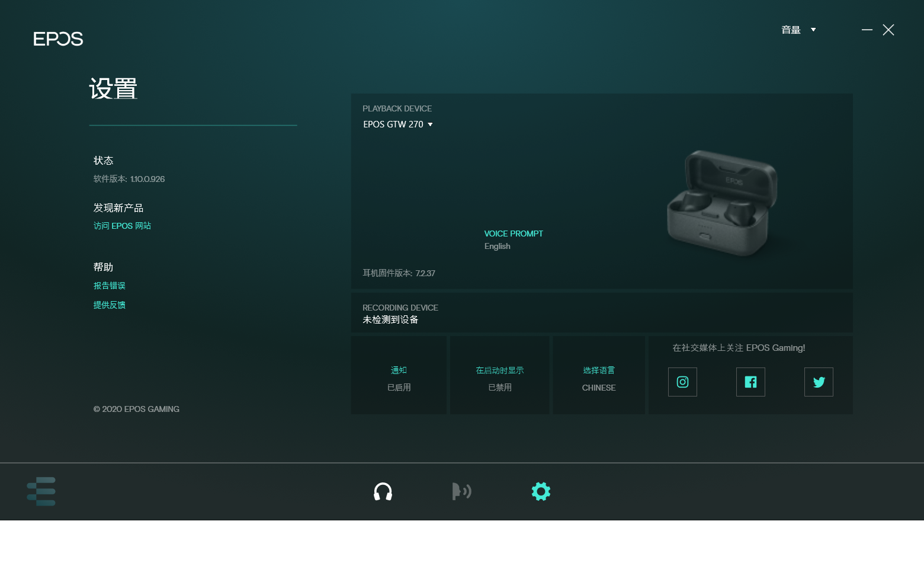Open the headphone playback tab

pyautogui.click(x=383, y=491)
